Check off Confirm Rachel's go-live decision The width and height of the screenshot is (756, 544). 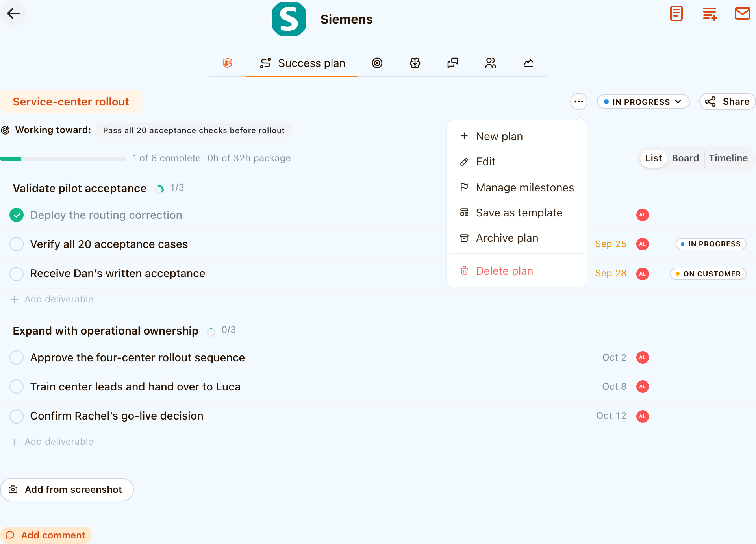tap(17, 416)
